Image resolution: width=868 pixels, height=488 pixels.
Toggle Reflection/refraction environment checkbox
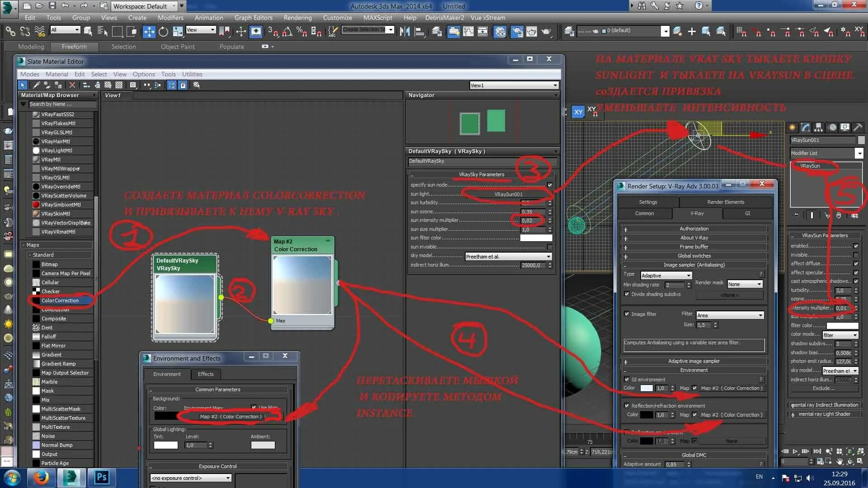627,406
